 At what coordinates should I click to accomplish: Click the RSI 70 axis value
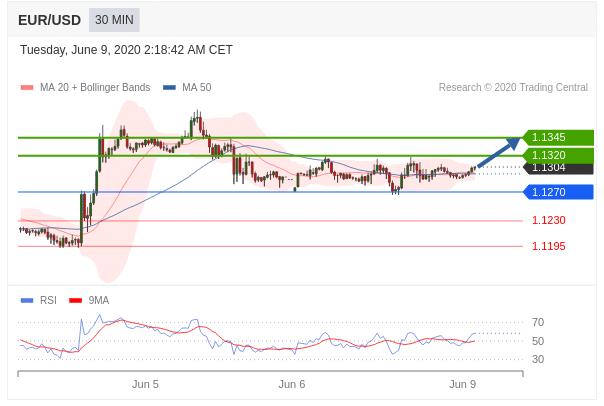click(538, 322)
